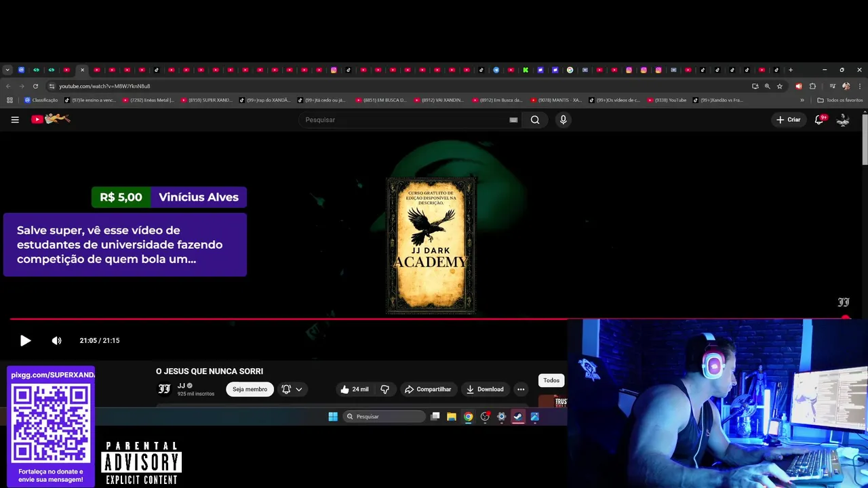Go forward with the browser forward arrow
The height and width of the screenshot is (488, 868).
pyautogui.click(x=22, y=86)
